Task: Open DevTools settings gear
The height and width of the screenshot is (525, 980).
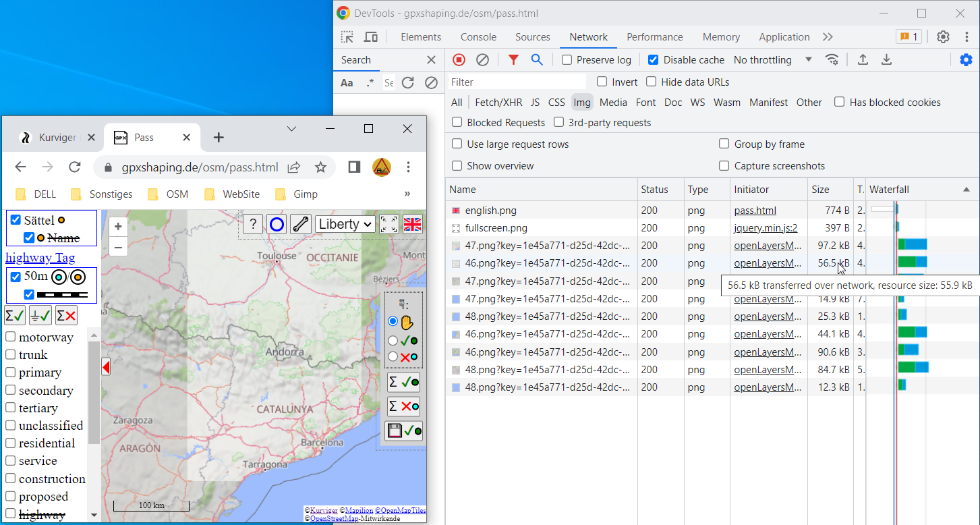Action: coord(943,37)
